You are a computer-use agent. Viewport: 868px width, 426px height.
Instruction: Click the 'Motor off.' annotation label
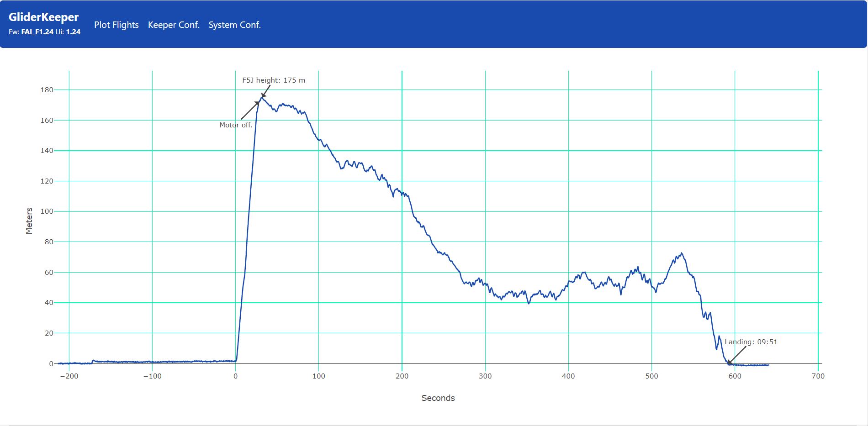click(236, 125)
